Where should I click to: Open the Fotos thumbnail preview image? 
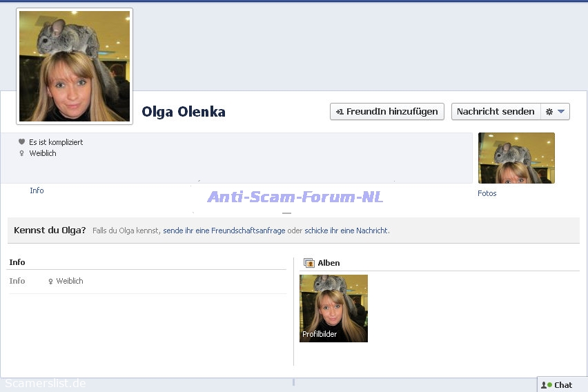[516, 158]
